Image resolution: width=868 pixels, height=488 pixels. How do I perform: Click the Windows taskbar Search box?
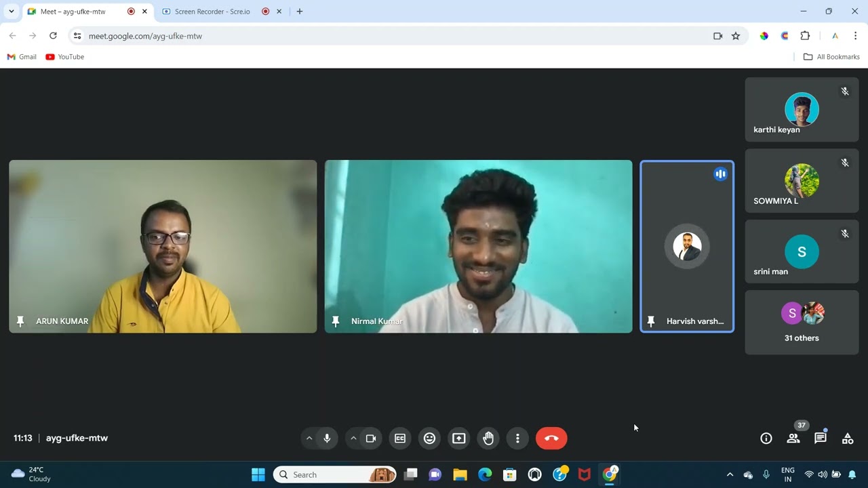(335, 474)
